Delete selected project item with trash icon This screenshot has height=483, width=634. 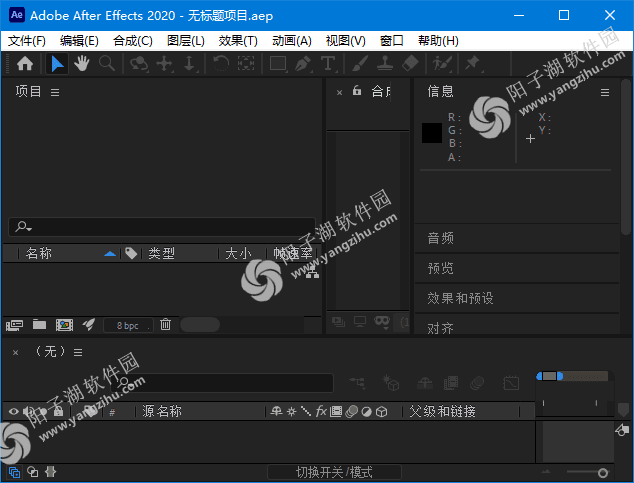point(165,325)
